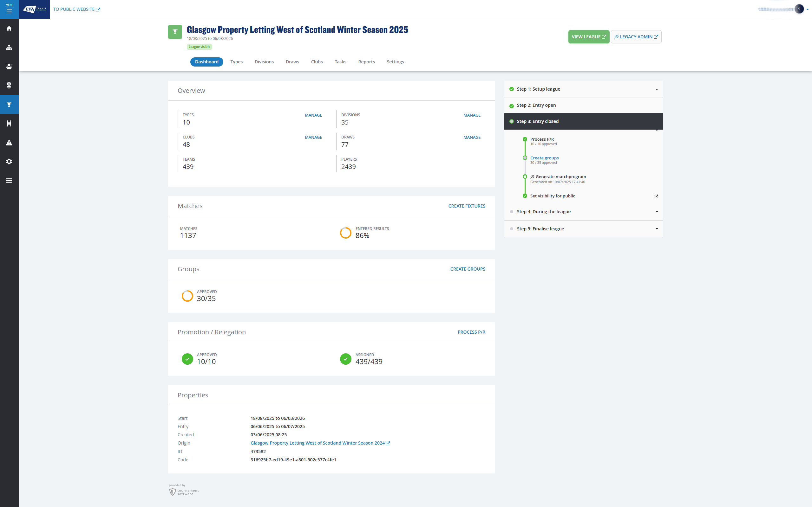Screen dimensions: 812x507
Task: Open the hamburger MENU button
Action: tap(10, 10)
